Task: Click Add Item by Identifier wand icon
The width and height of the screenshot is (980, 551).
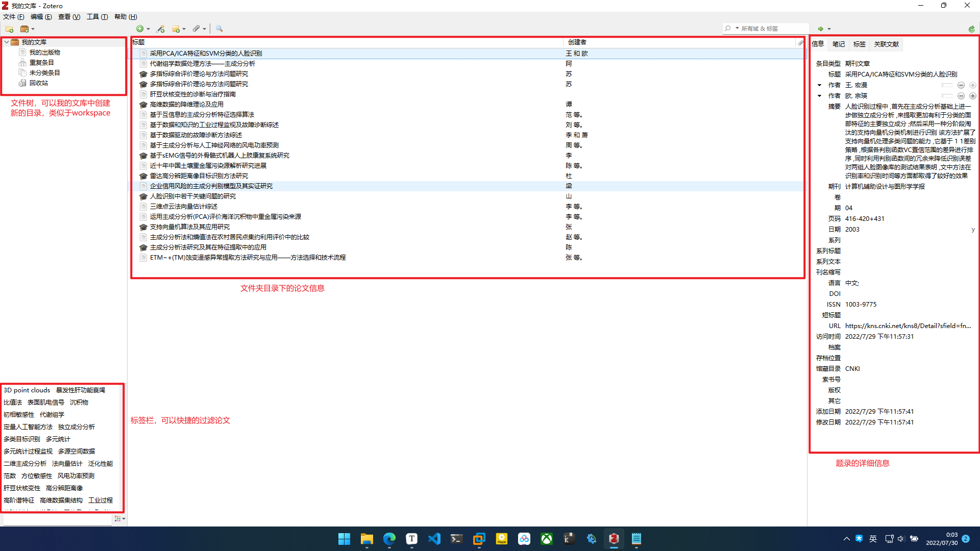Action: [x=160, y=29]
